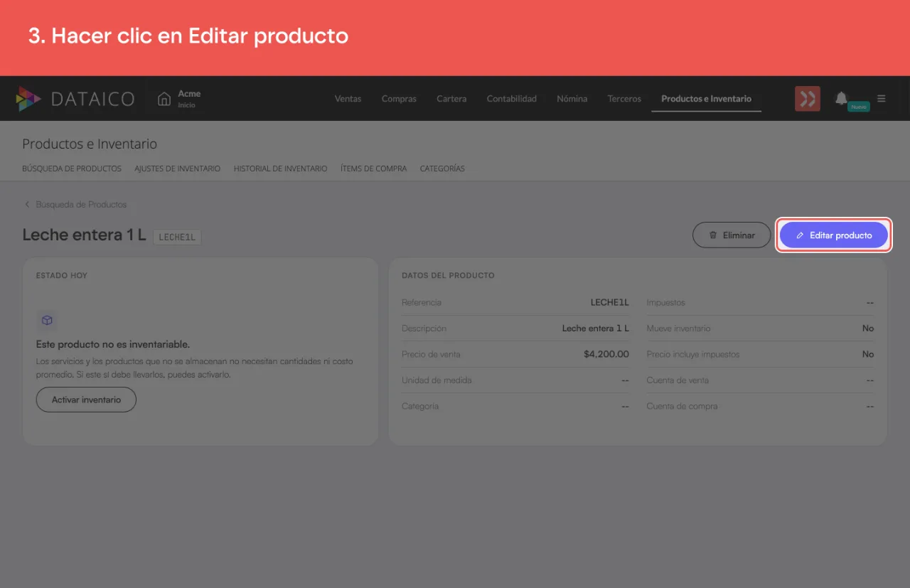
Task: Click the DATOS DEL PRODUCTO header
Action: point(448,275)
